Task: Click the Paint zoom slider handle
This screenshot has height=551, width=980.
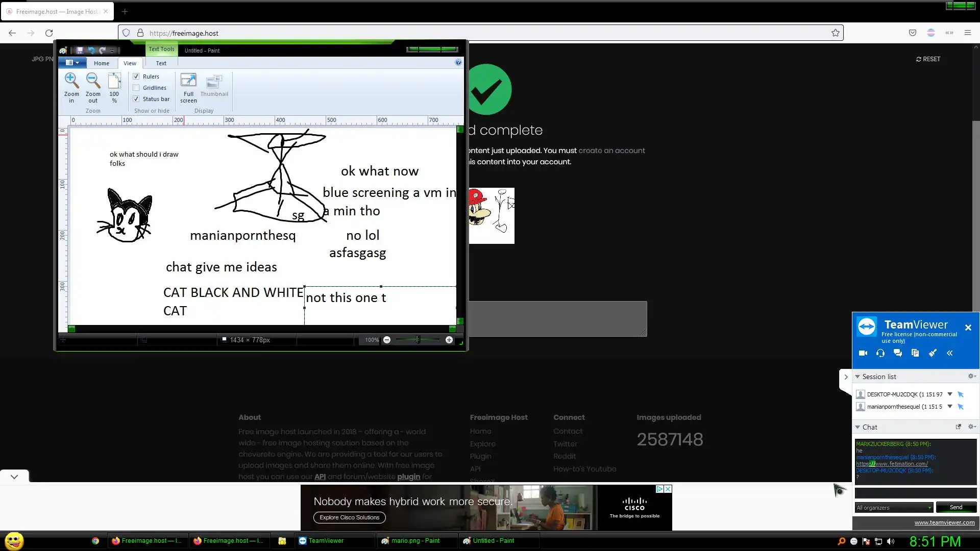Action: pos(418,340)
